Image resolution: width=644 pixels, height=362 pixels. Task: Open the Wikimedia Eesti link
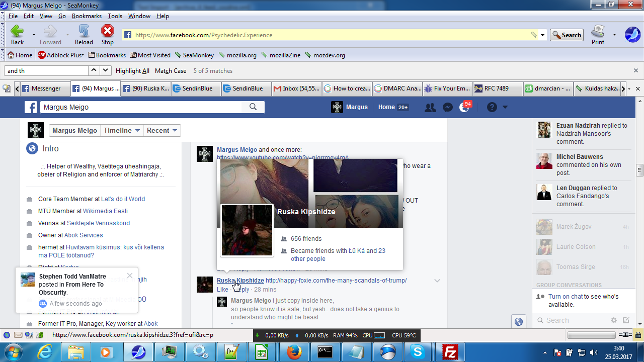coord(105,211)
